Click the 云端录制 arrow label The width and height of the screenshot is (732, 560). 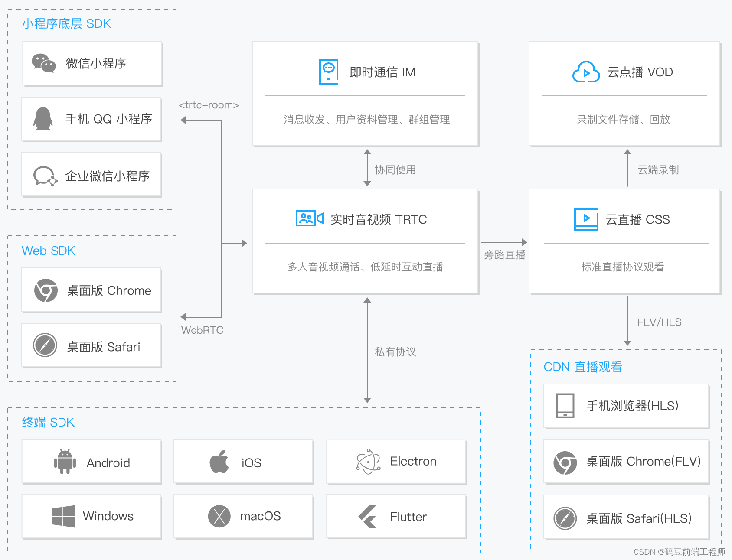point(658,169)
